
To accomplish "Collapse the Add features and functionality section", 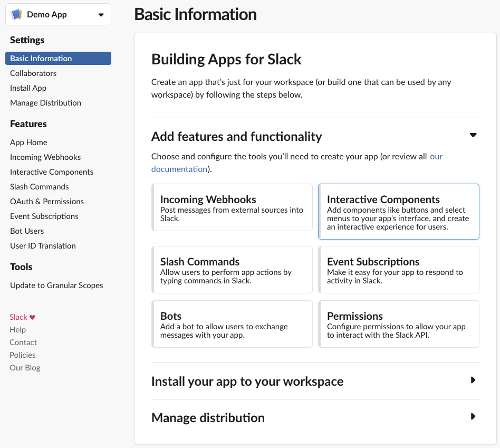I will tap(473, 136).
